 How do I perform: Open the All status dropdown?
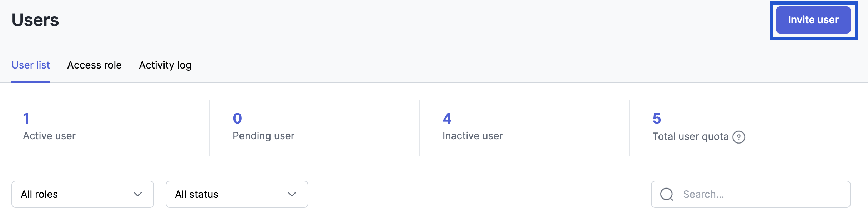[x=237, y=194]
